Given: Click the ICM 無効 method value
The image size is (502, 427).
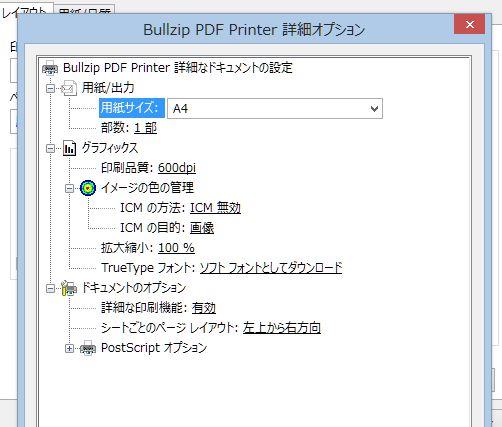Looking at the screenshot, I should [215, 208].
